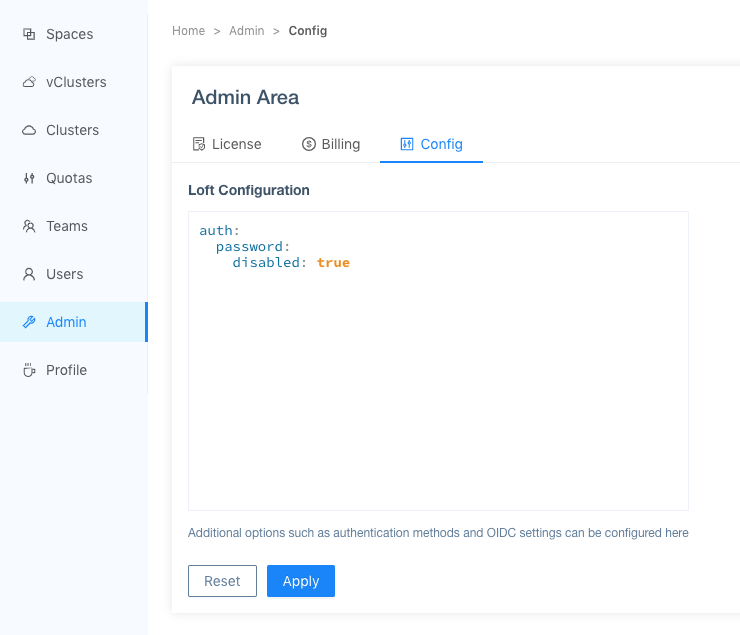Select the Config tab
Image resolution: width=740 pixels, height=635 pixels.
(x=431, y=144)
